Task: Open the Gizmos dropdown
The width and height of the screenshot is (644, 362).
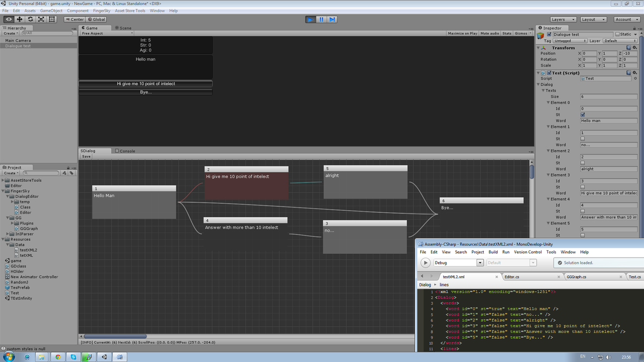Action: pos(522,33)
